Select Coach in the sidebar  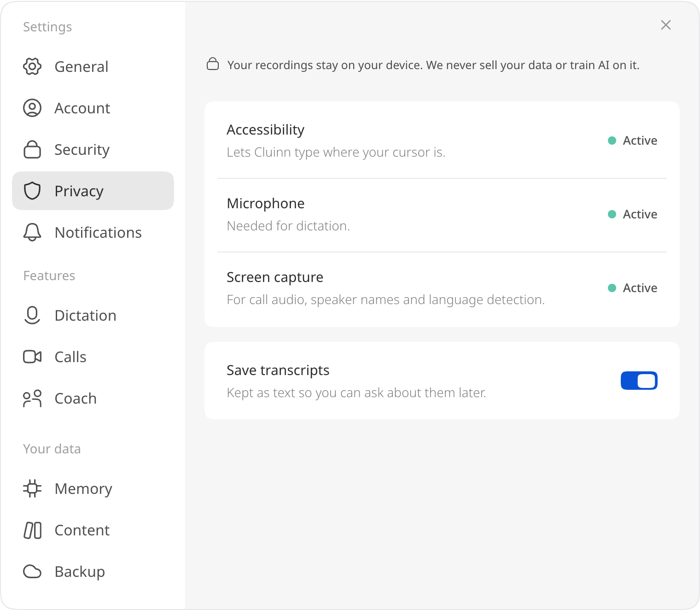(93, 399)
